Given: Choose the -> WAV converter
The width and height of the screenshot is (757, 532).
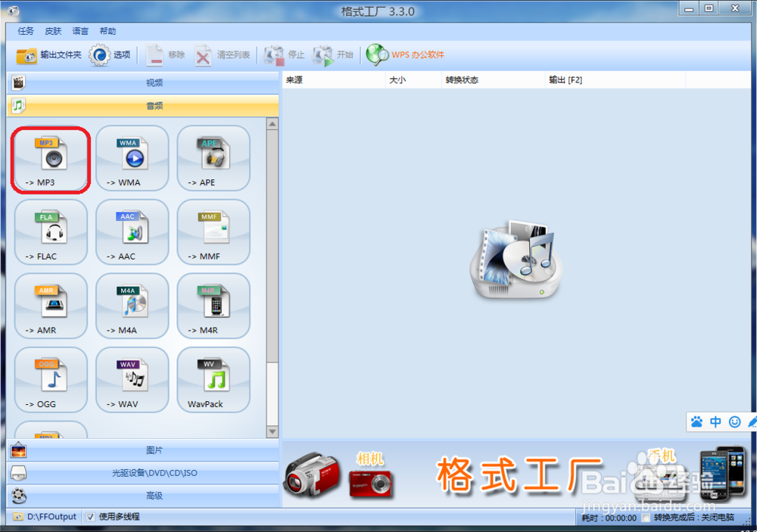Looking at the screenshot, I should [132, 380].
